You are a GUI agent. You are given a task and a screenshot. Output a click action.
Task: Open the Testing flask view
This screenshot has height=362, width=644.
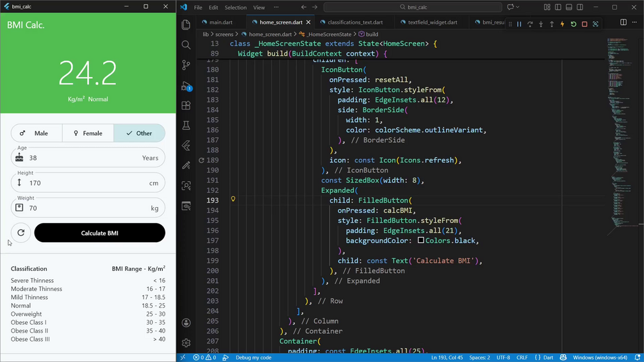click(186, 125)
